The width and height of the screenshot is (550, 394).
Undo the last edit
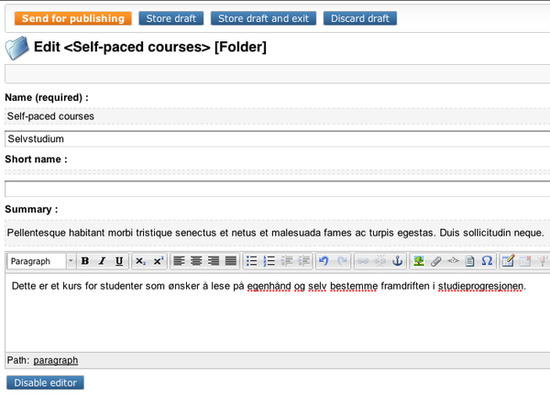coord(324,261)
